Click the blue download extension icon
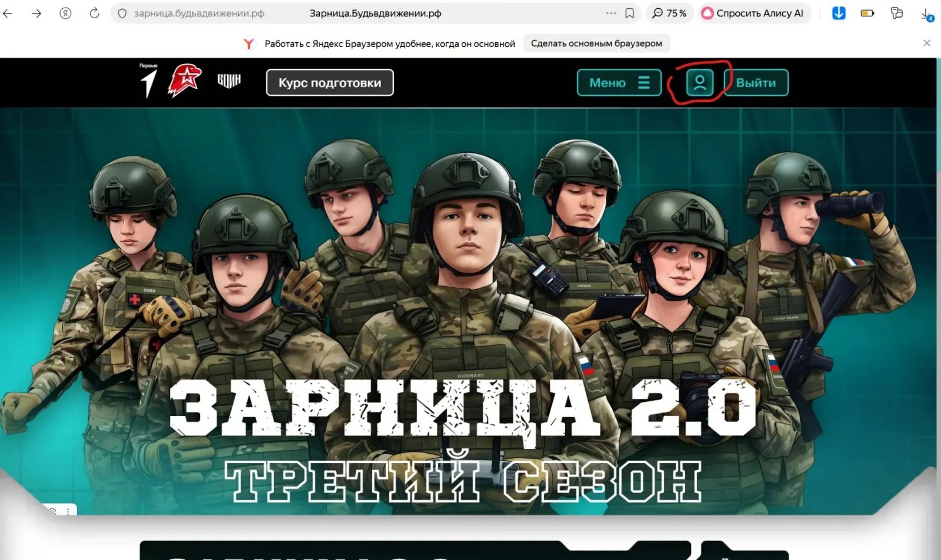This screenshot has width=941, height=560. click(839, 13)
